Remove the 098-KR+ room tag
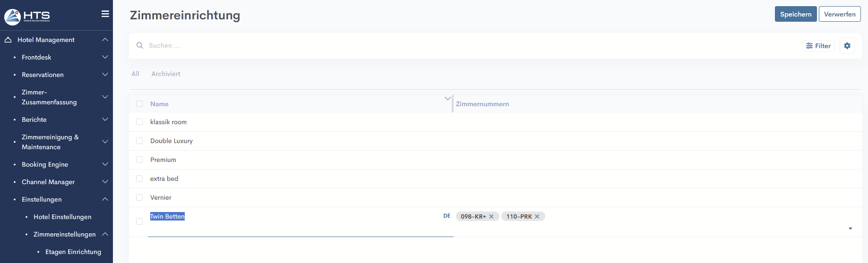 (491, 217)
